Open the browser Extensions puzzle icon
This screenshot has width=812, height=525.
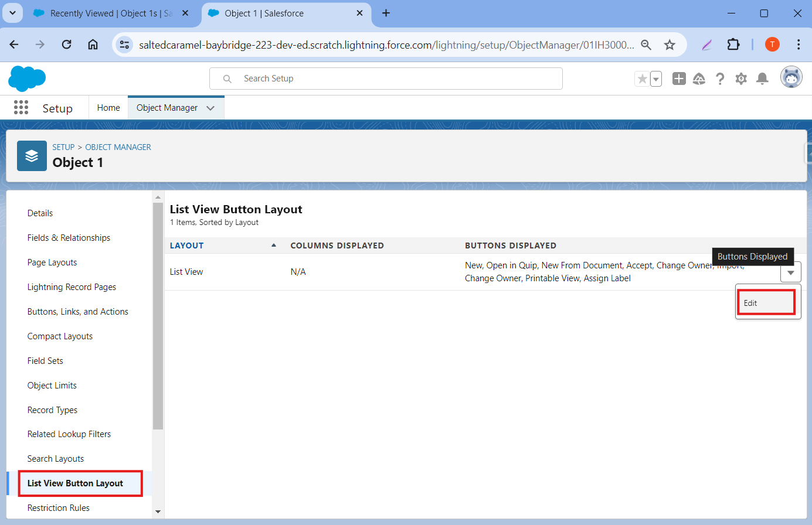[x=733, y=45]
